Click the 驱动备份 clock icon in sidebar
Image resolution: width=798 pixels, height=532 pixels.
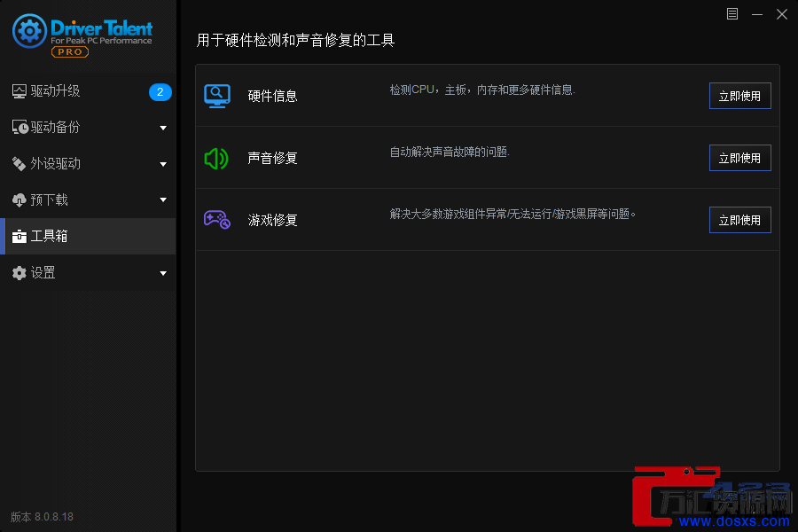(x=20, y=128)
